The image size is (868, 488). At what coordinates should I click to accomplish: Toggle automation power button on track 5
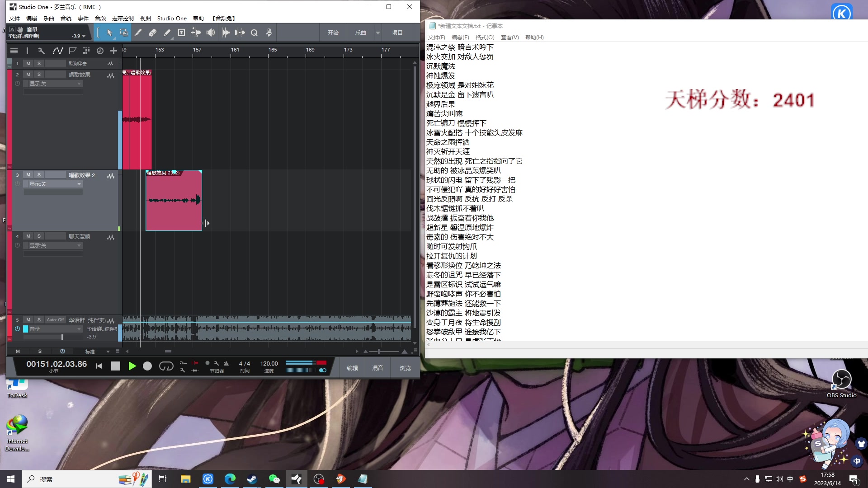(x=17, y=328)
